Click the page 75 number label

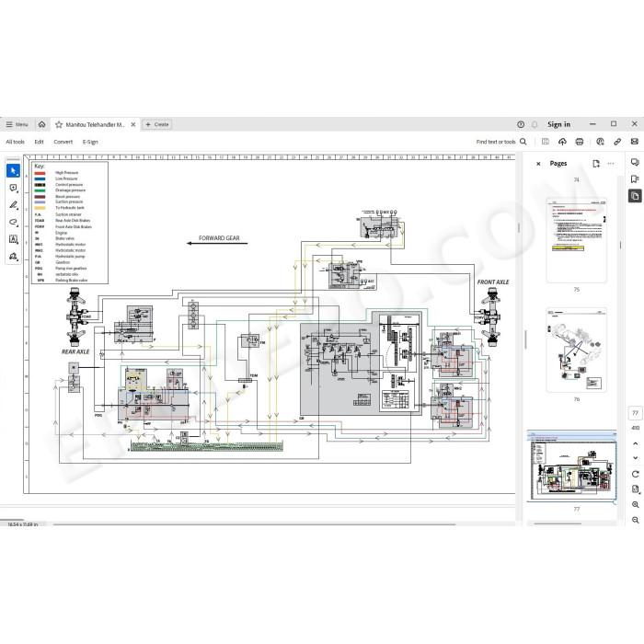(x=576, y=290)
